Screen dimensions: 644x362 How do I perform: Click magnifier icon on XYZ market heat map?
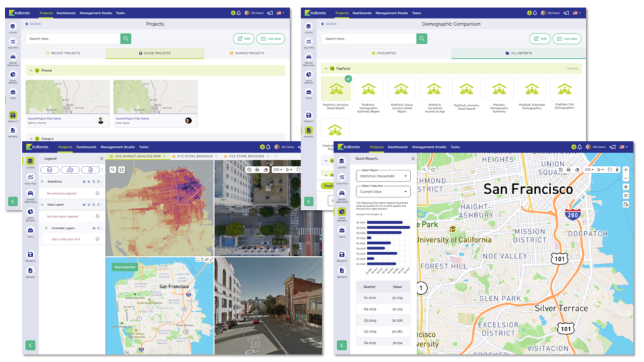(113, 170)
